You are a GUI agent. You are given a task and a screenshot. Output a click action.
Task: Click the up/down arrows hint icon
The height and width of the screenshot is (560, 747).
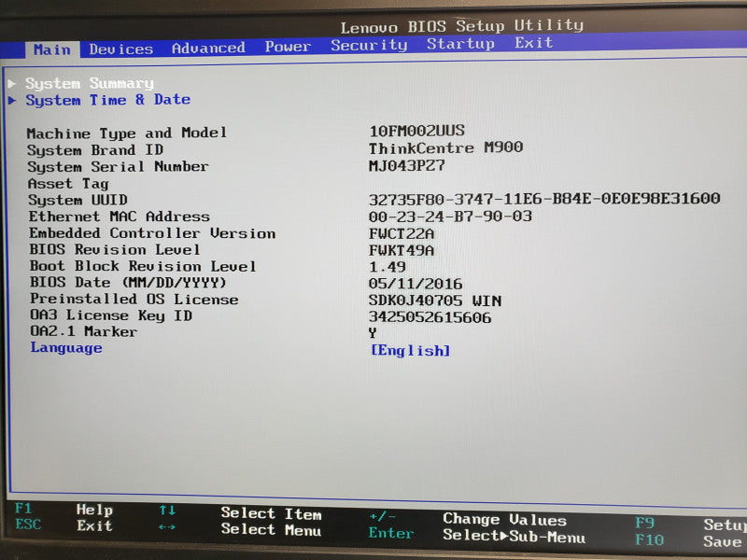click(x=167, y=511)
